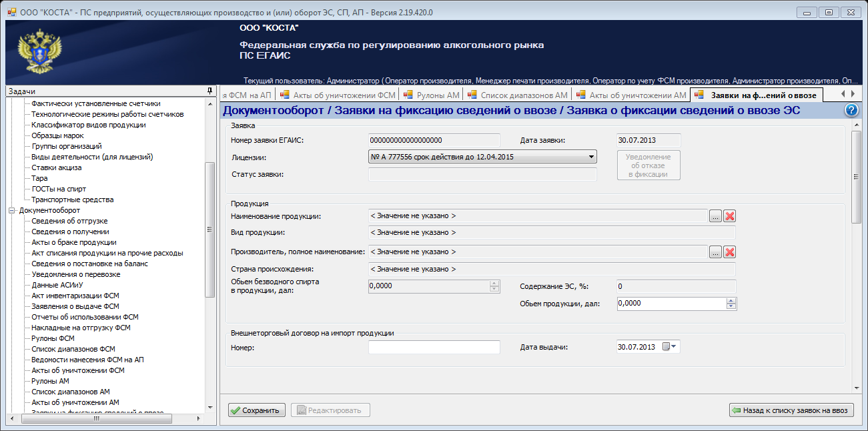
Task: Open Заявления о выдаче ФСМ
Action: click(x=75, y=306)
